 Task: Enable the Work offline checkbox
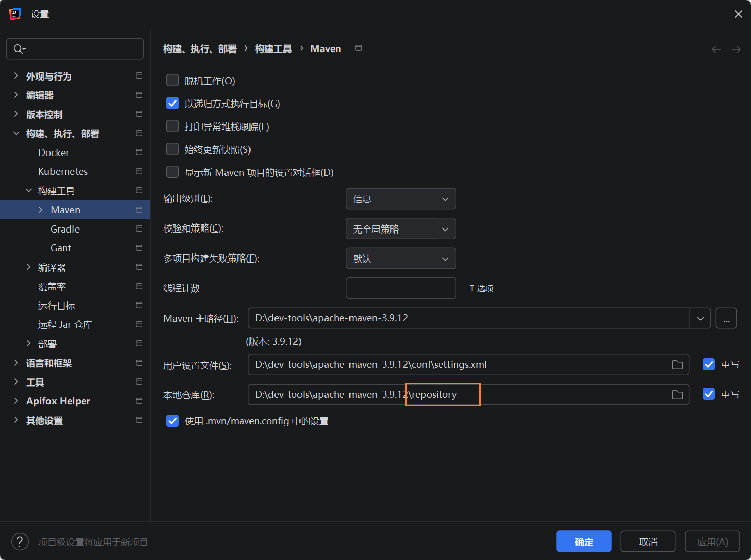pyautogui.click(x=172, y=81)
